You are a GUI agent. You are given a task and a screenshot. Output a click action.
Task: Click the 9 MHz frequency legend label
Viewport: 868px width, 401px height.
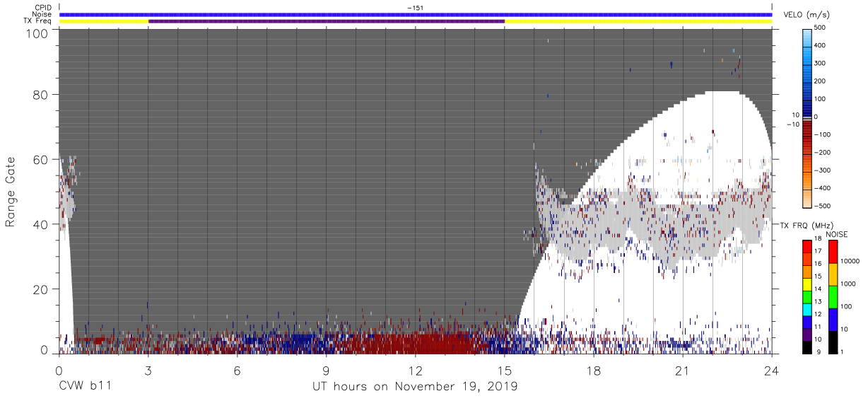(x=819, y=352)
